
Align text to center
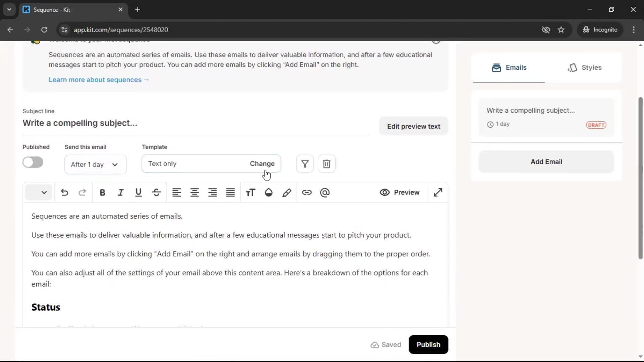point(195,192)
